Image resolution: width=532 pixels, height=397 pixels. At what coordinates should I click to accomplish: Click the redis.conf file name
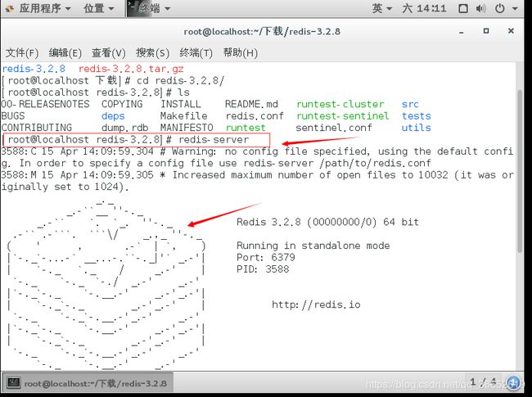[255, 116]
